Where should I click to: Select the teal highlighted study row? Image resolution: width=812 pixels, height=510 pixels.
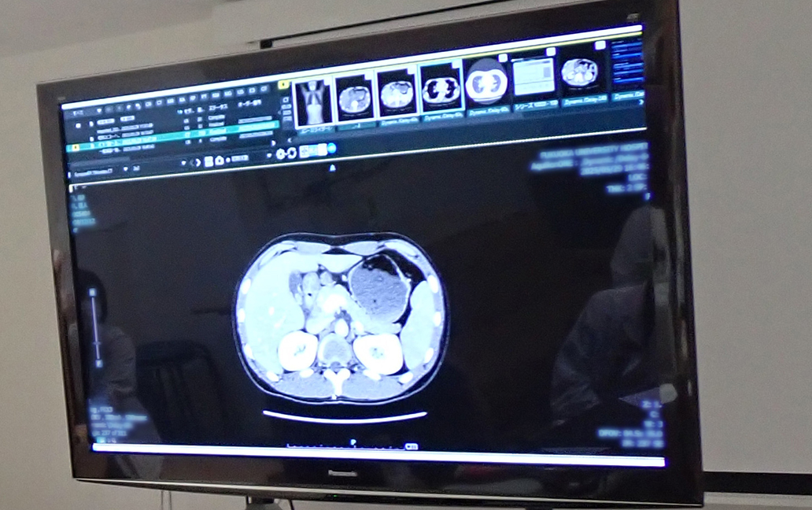(172, 137)
